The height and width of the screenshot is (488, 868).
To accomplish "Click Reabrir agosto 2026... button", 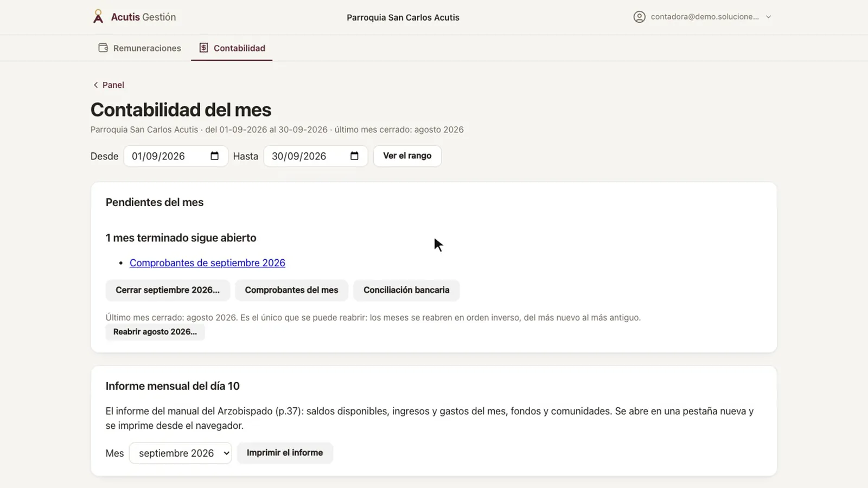I will tap(155, 332).
